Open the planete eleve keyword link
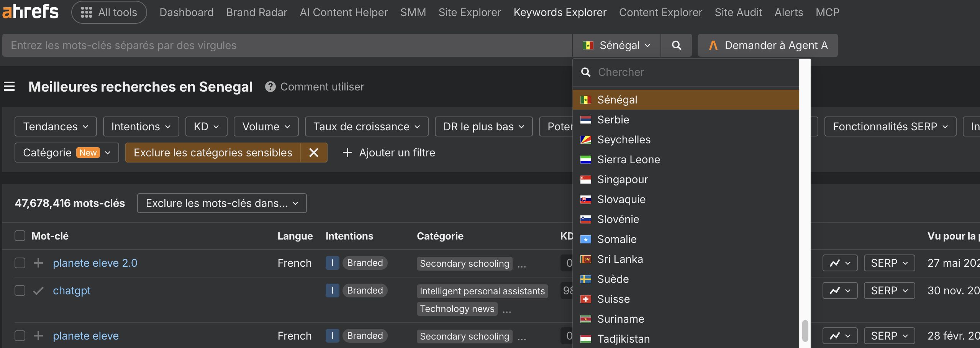The image size is (980, 348). pos(86,336)
